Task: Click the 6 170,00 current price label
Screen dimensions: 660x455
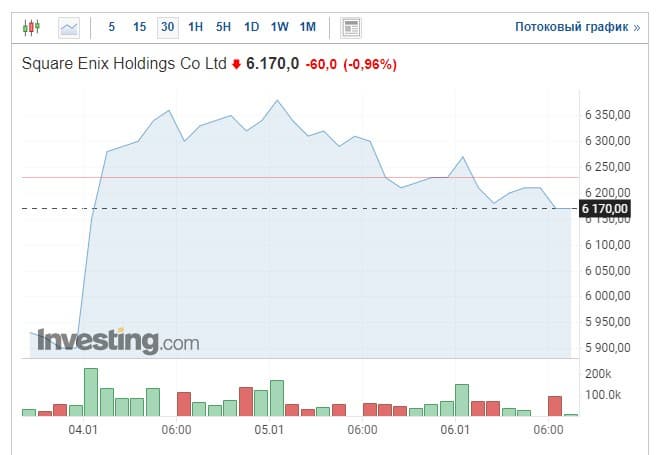Action: pyautogui.click(x=606, y=208)
